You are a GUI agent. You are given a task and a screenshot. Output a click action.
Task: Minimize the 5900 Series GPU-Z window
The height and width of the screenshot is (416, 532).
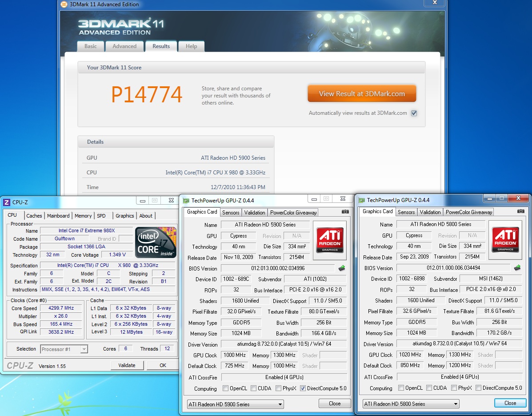click(x=314, y=199)
